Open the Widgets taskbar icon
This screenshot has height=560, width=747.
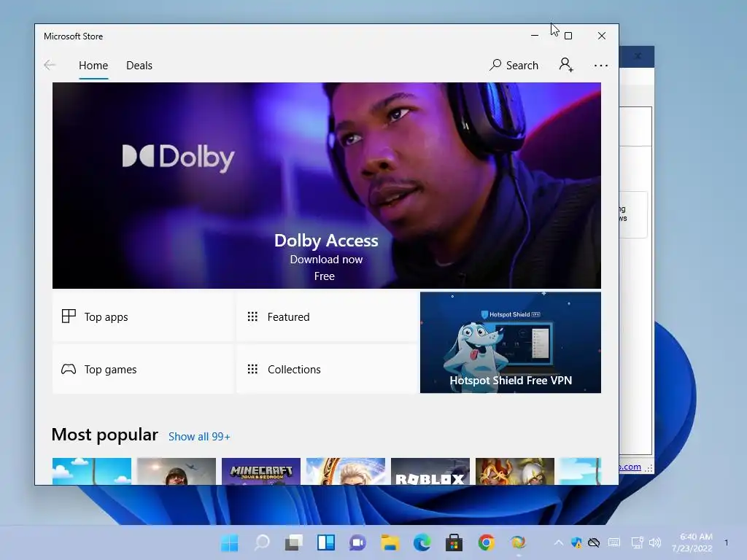pos(326,542)
